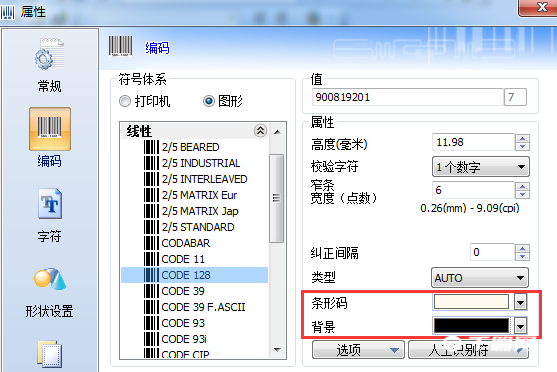Open the 校验字符 dropdown

[x=481, y=167]
